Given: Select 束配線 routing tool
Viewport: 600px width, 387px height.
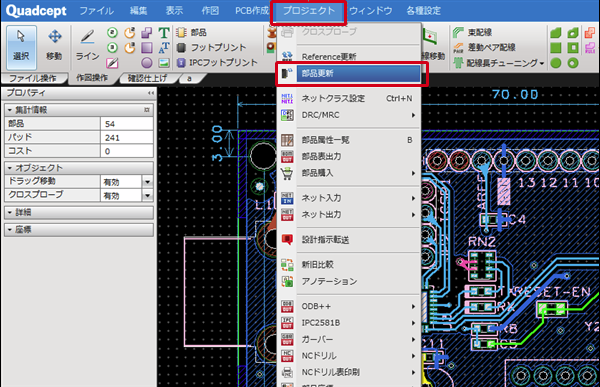Looking at the screenshot, I should (473, 33).
